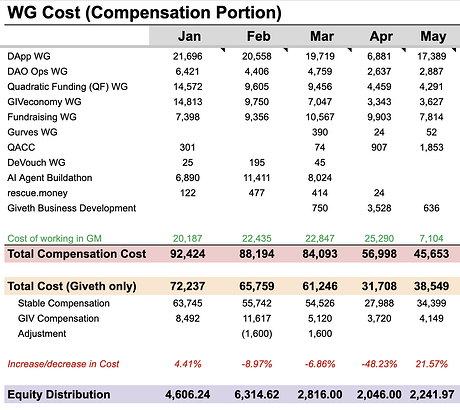Screen dimensions: 460x410
Task: Click the Gurves WG row label
Action: click(32, 132)
